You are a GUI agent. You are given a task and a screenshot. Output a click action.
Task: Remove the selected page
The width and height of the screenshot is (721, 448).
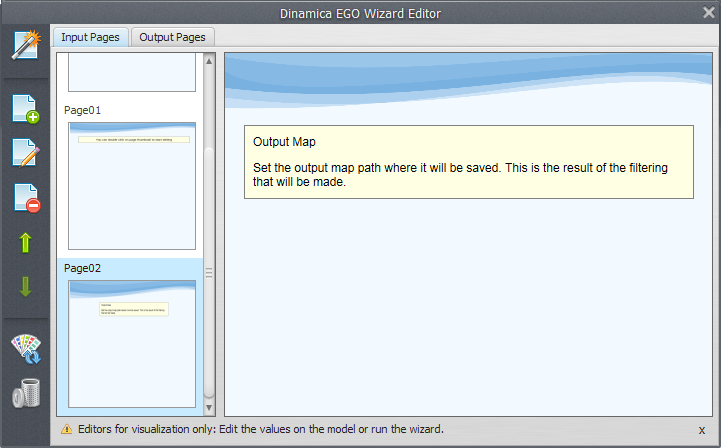(27, 198)
